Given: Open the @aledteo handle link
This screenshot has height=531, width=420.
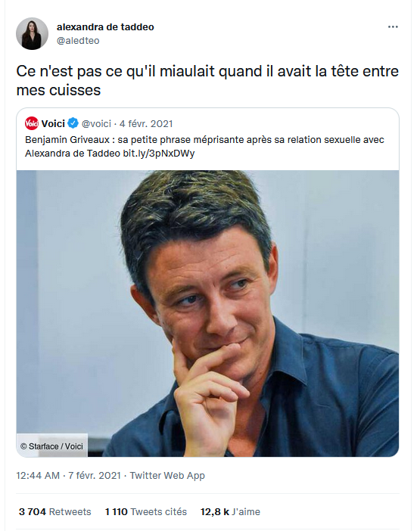Looking at the screenshot, I should (x=78, y=41).
